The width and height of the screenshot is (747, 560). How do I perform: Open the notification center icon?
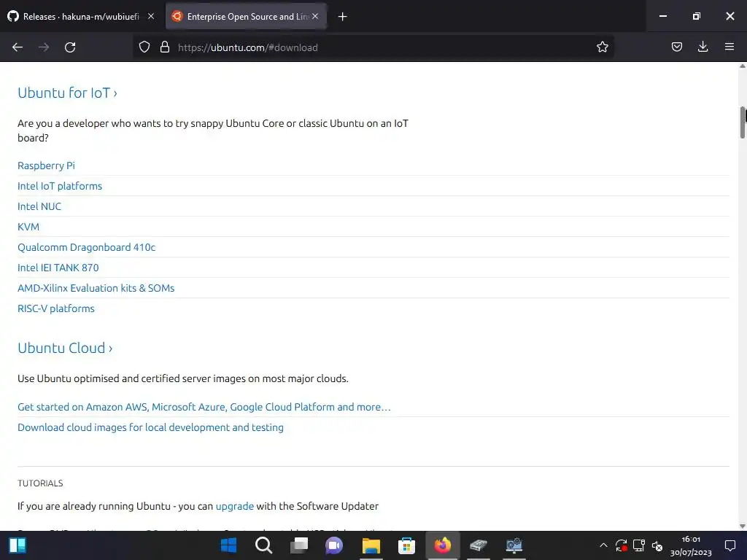point(729,545)
